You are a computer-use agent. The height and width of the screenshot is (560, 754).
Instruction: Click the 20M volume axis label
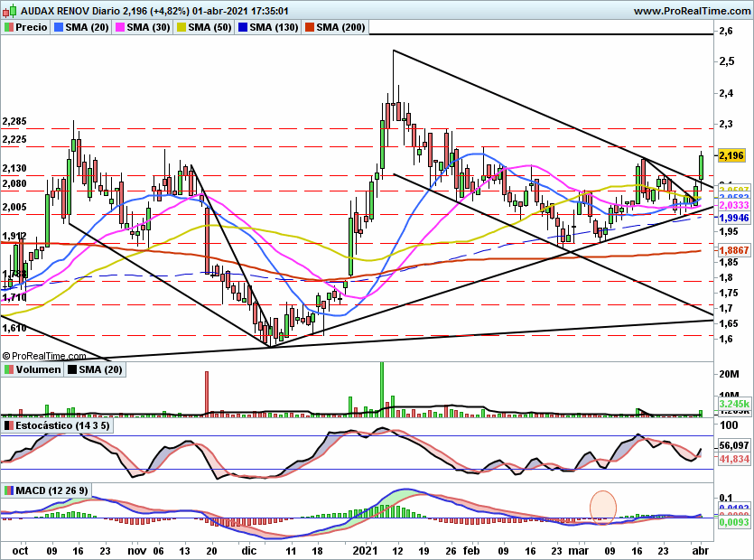pos(729,374)
